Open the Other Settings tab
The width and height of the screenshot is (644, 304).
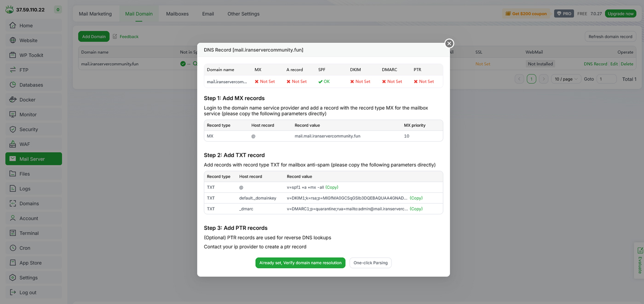click(243, 14)
